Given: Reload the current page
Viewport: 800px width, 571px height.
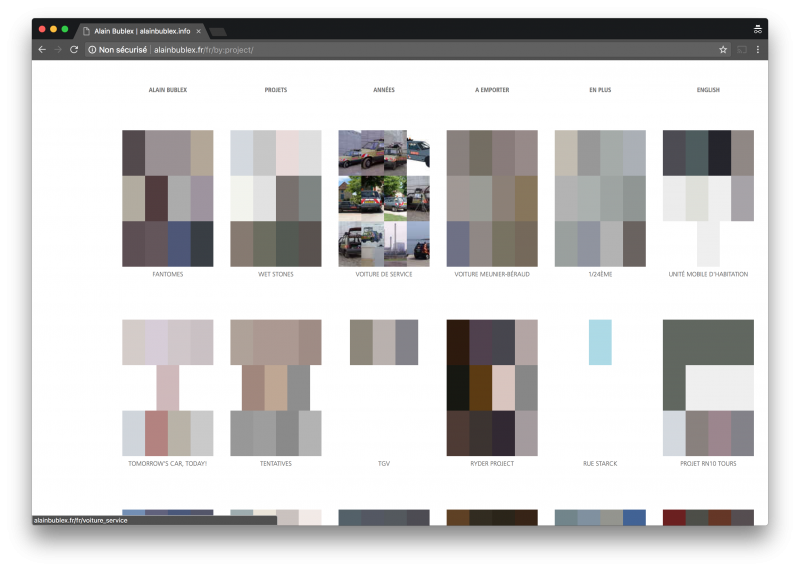Looking at the screenshot, I should pyautogui.click(x=74, y=49).
